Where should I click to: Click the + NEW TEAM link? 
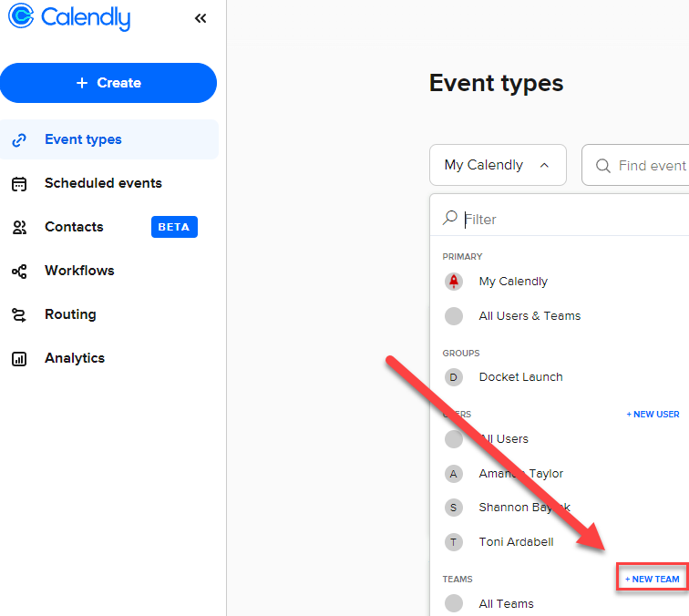point(653,579)
